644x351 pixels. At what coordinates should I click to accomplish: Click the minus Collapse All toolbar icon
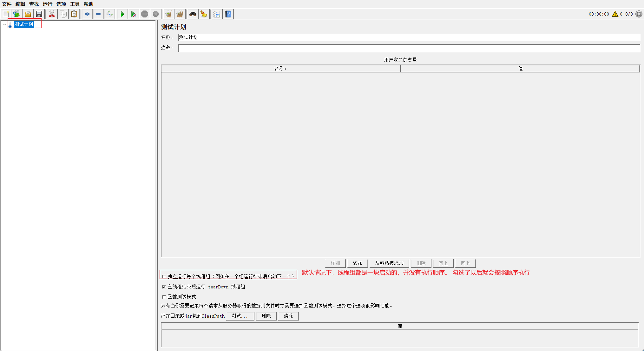tap(98, 14)
